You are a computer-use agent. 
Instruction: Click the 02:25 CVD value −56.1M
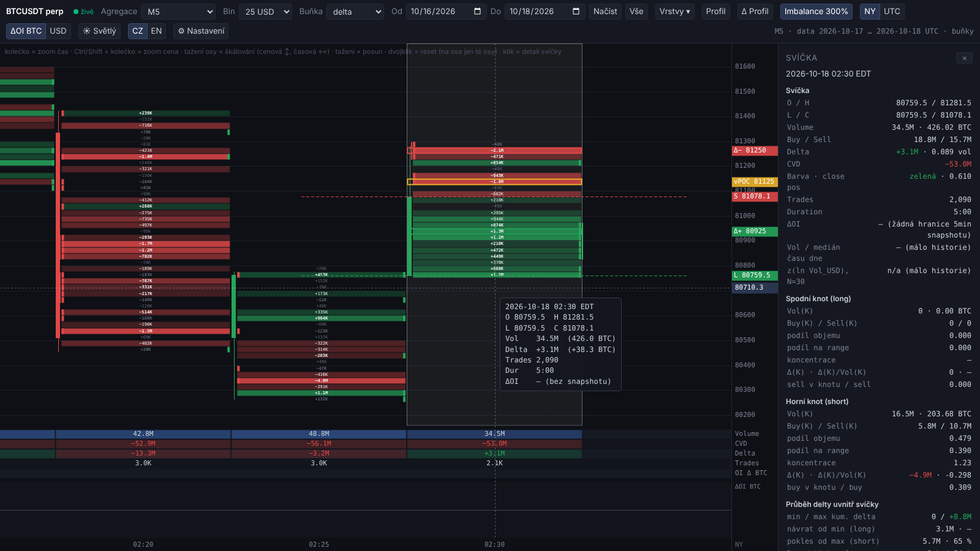319,444
